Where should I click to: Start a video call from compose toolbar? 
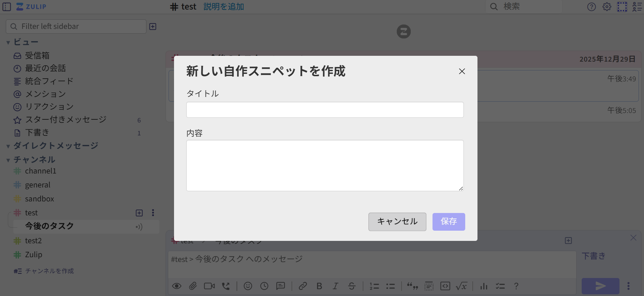[209, 286]
